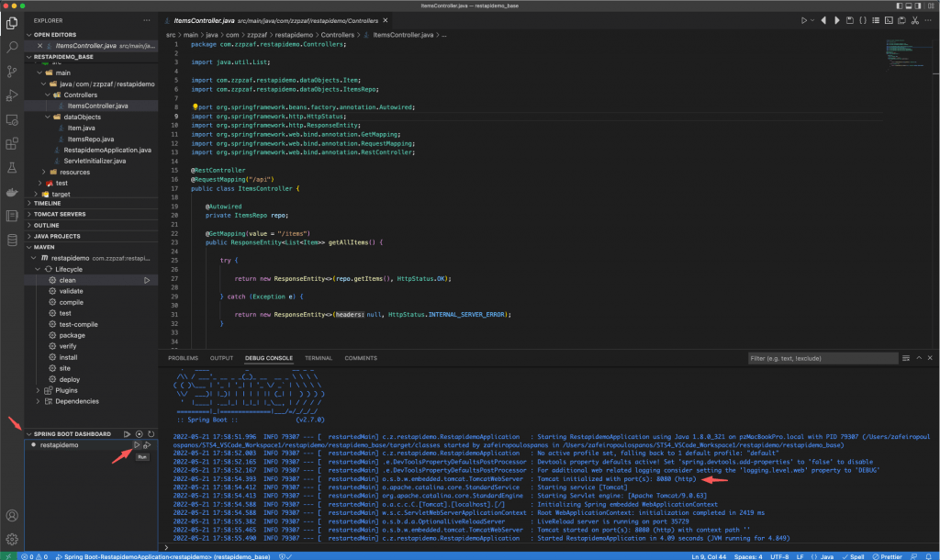The image size is (940, 560).
Task: Click the right-pointing triangle icon in editor toolbar
Action: (837, 20)
